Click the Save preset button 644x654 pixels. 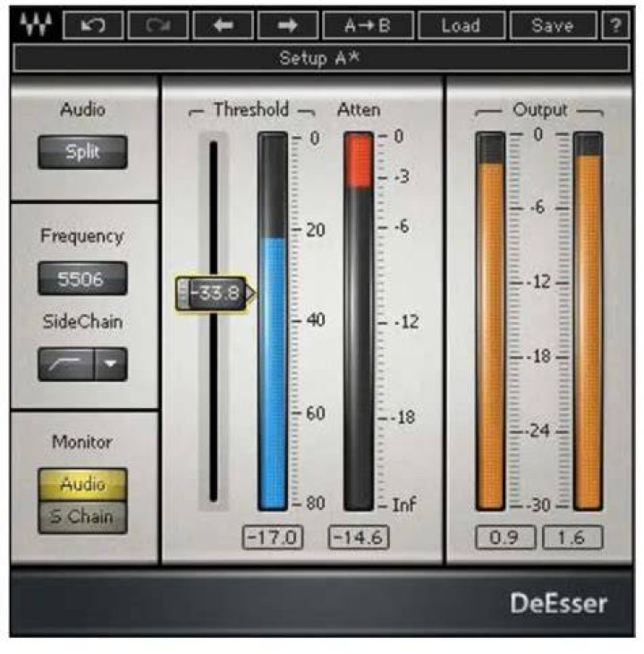pos(553,25)
